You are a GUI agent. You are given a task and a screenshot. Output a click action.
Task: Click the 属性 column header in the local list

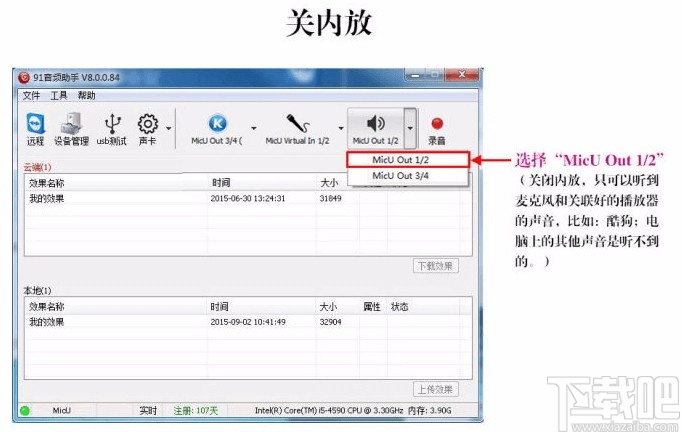point(373,307)
